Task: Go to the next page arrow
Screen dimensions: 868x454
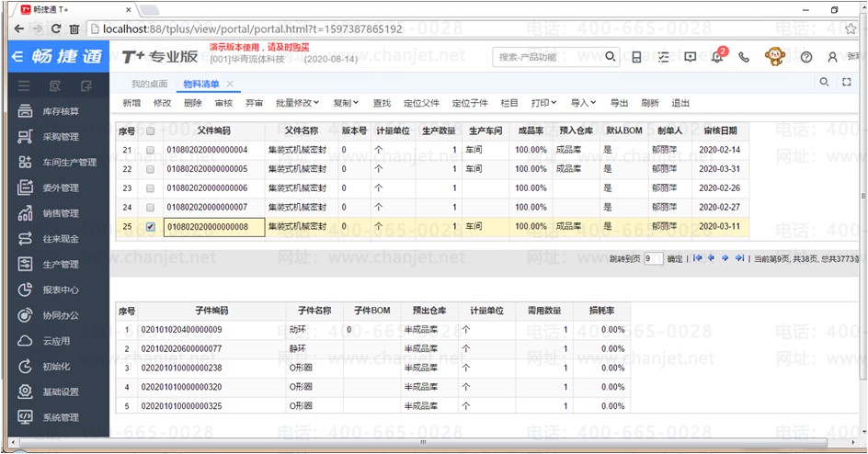Action: (725, 259)
